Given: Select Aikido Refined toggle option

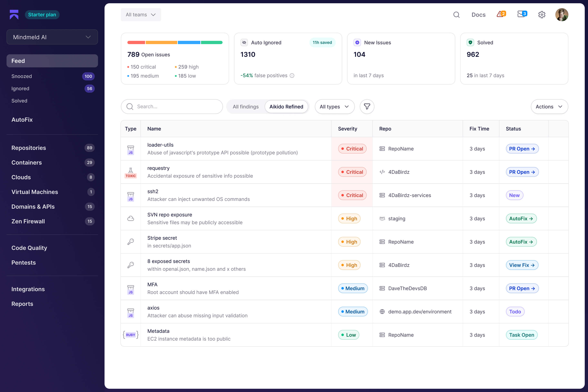Looking at the screenshot, I should (x=286, y=107).
